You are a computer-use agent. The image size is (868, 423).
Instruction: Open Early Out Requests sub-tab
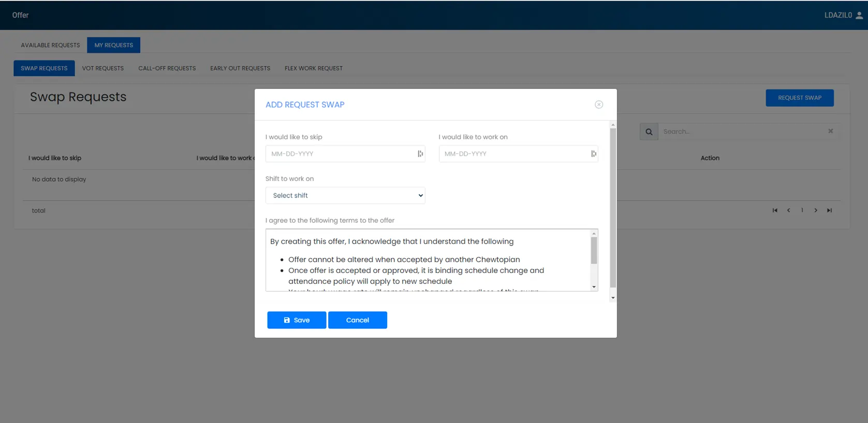(240, 68)
